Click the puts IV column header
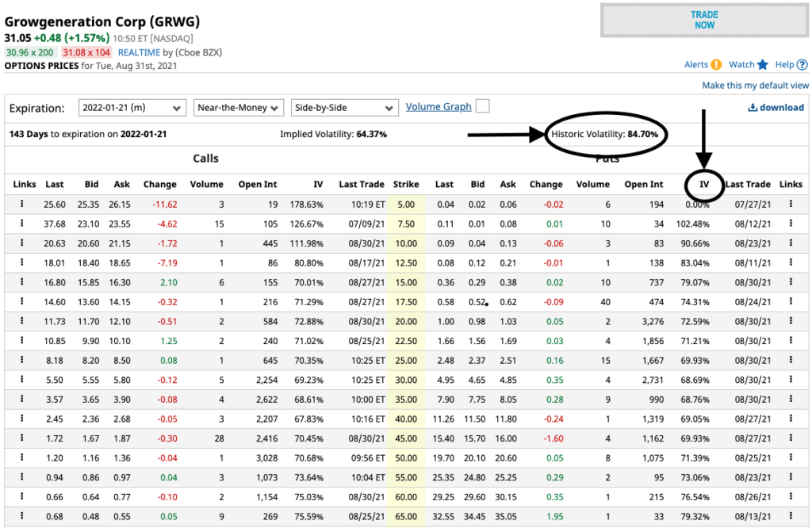 (x=704, y=184)
